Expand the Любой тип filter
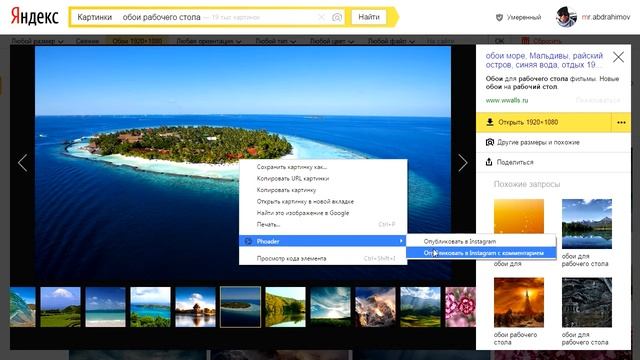 click(x=276, y=41)
